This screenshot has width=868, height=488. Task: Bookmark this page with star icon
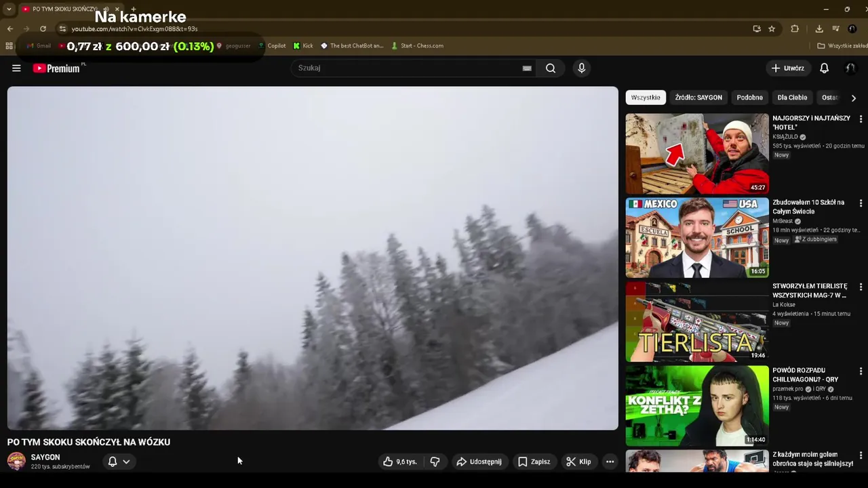[772, 28]
